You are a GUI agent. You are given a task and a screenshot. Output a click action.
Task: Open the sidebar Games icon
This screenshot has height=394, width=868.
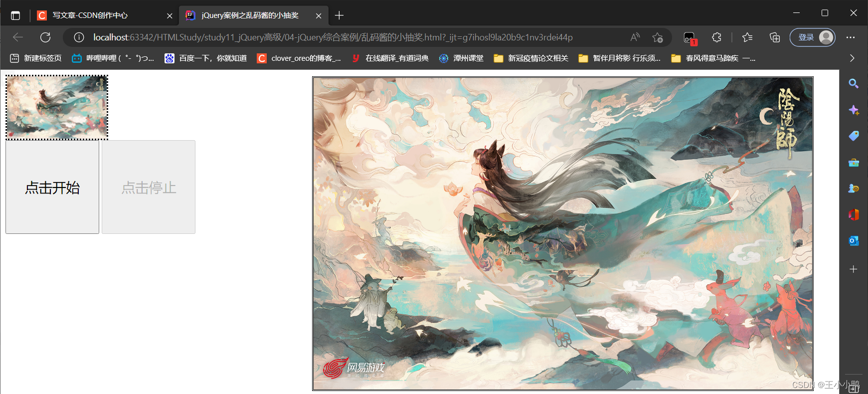tap(854, 189)
